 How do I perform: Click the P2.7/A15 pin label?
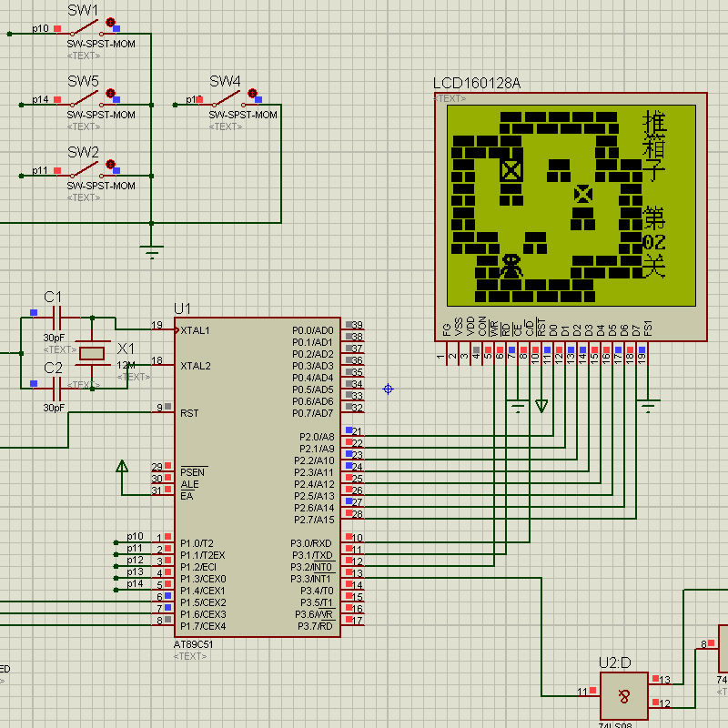(314, 520)
